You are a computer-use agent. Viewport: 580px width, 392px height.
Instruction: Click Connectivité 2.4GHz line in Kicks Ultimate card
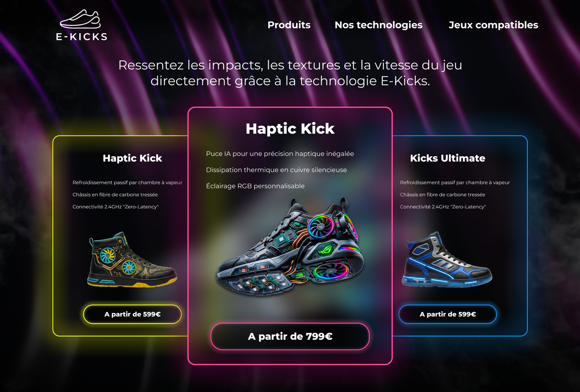click(443, 207)
